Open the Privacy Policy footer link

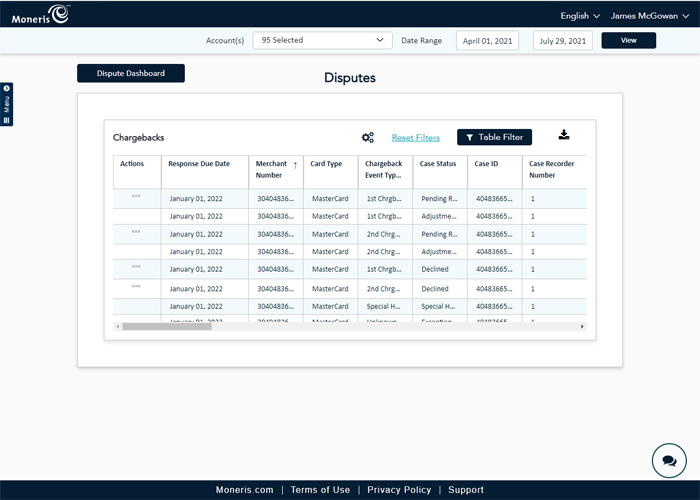[399, 490]
